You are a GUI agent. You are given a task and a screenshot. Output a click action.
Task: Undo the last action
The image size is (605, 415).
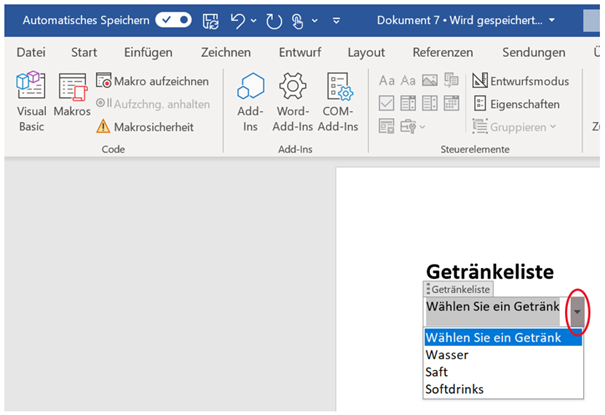tap(237, 20)
